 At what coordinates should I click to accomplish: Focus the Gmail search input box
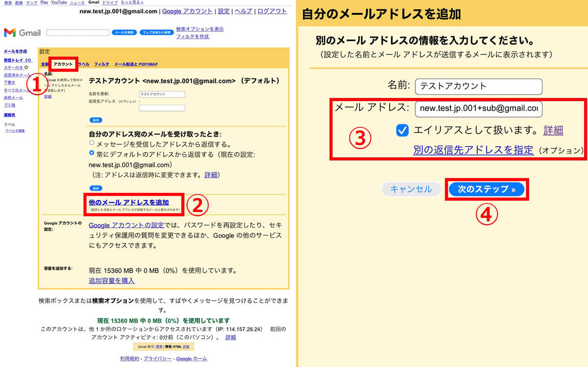(78, 32)
